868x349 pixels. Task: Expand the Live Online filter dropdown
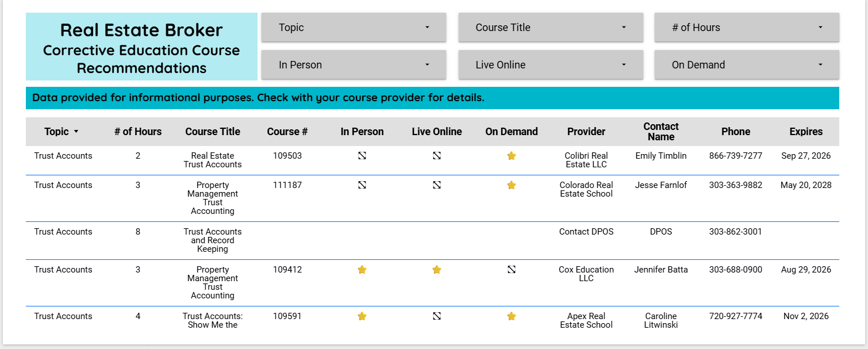pos(550,65)
